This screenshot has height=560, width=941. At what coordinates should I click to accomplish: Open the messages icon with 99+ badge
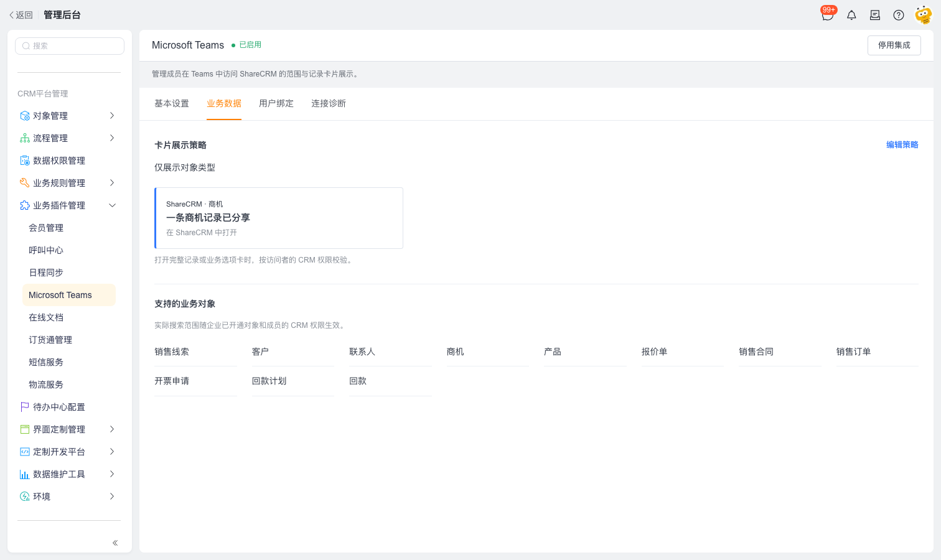[828, 15]
